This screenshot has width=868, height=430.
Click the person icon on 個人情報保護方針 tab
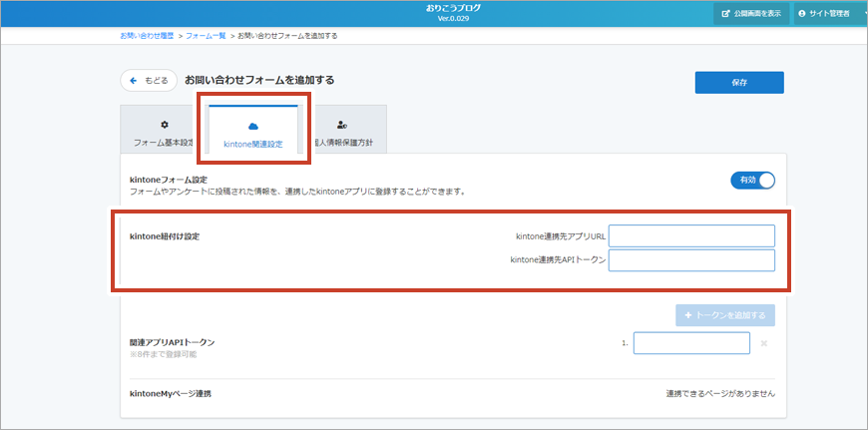342,125
